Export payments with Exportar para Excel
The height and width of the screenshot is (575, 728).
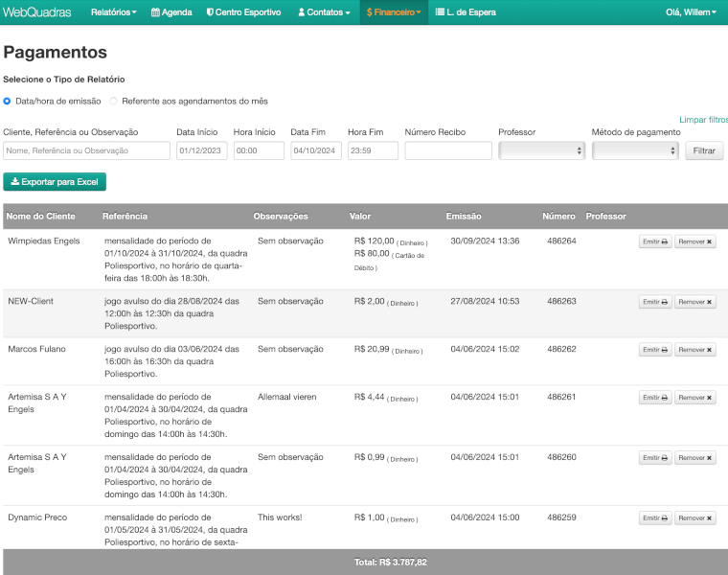pos(55,181)
